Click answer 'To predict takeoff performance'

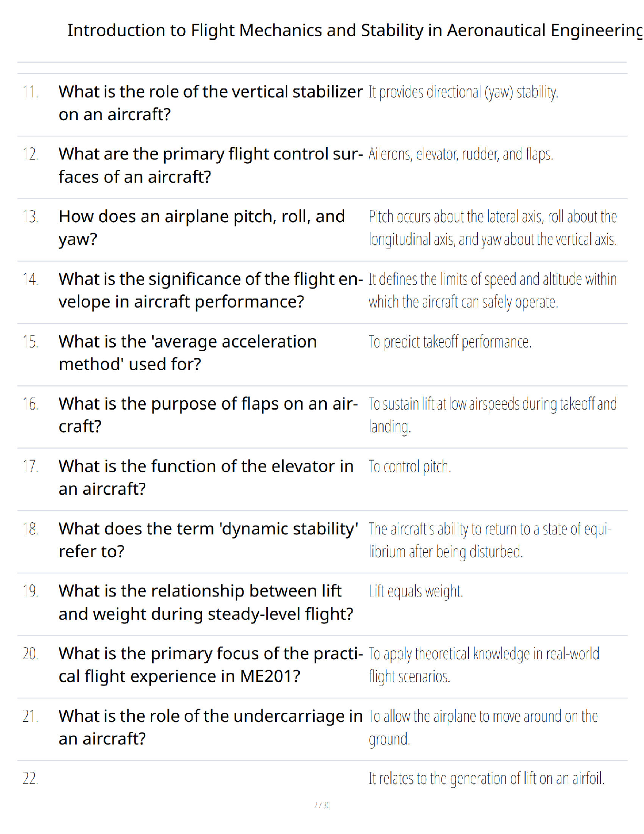point(450,342)
